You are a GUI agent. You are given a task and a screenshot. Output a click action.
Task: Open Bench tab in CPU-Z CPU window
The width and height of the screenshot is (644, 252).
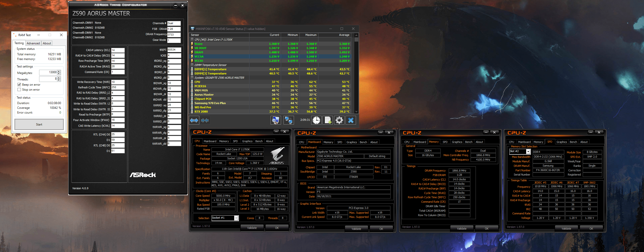pos(259,141)
